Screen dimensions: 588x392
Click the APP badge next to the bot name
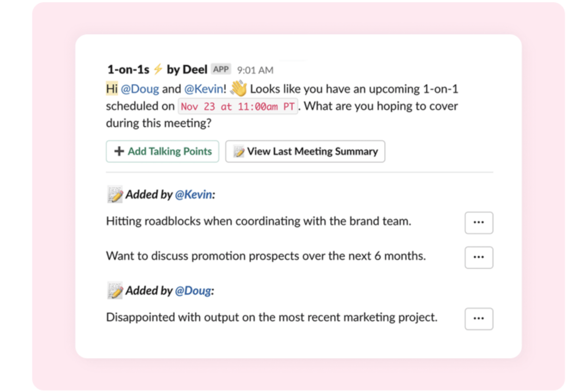point(221,68)
